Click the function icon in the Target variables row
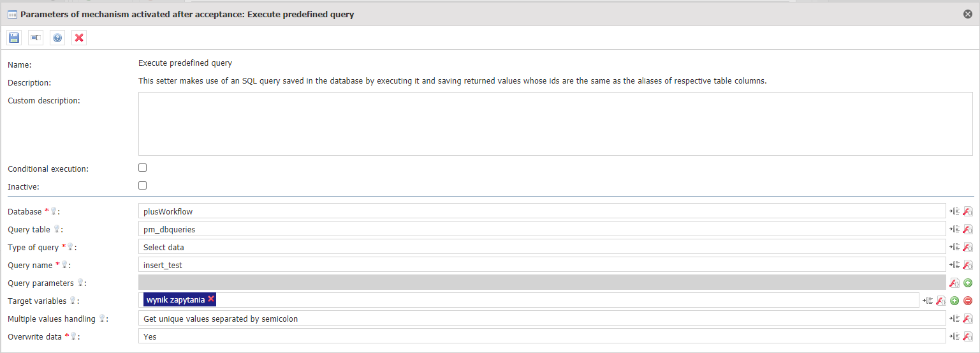 click(941, 301)
